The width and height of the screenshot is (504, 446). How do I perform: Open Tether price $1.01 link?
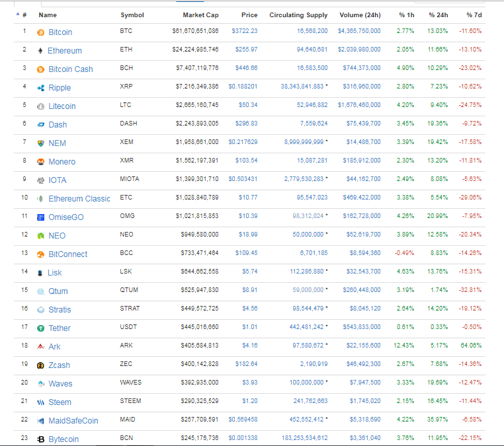[x=250, y=327]
